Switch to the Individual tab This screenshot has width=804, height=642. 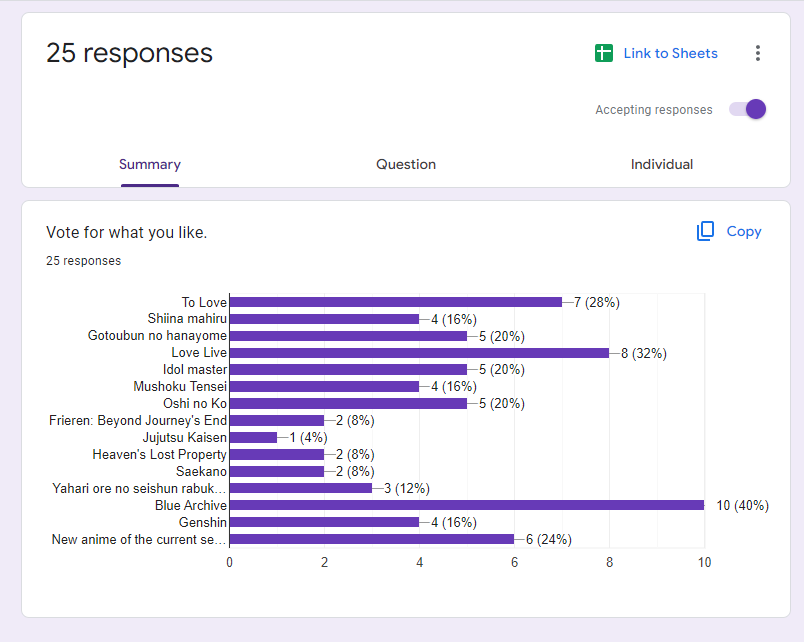(661, 165)
